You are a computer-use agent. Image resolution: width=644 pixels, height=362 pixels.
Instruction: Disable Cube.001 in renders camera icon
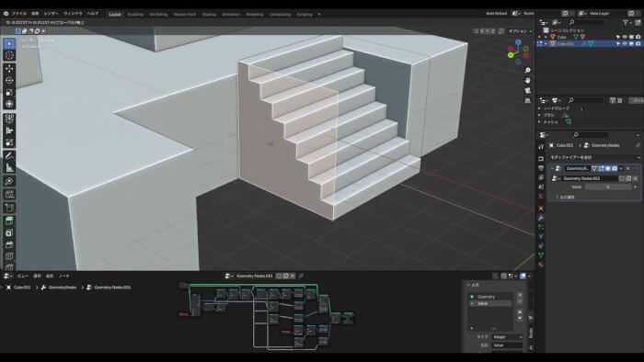pos(638,43)
